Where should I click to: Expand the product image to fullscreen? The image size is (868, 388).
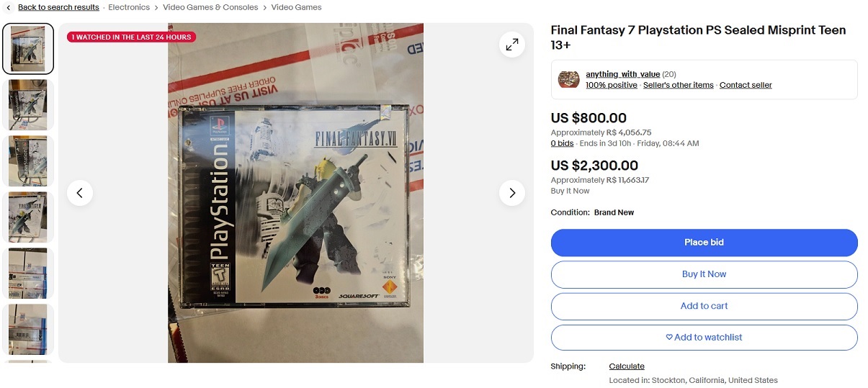512,45
